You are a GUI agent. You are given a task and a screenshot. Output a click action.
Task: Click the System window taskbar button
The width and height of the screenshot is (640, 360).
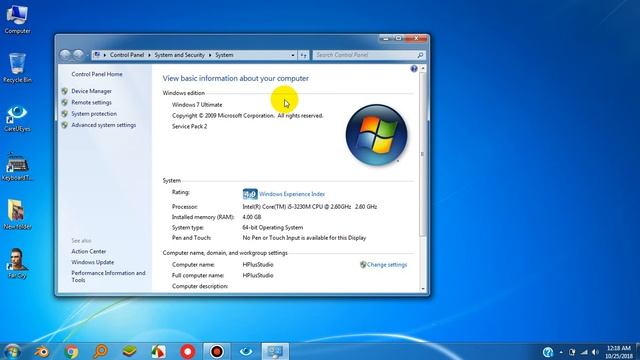pyautogui.click(x=275, y=351)
